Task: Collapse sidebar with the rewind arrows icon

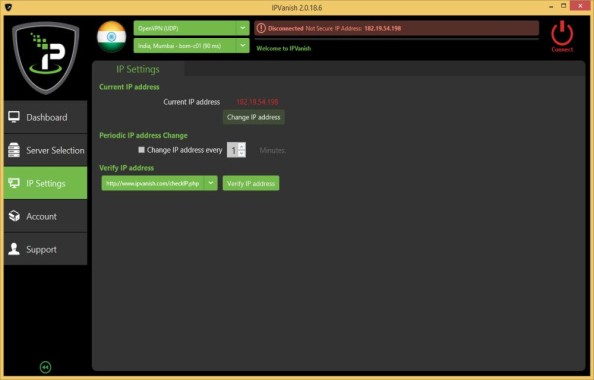Action: coord(45,367)
